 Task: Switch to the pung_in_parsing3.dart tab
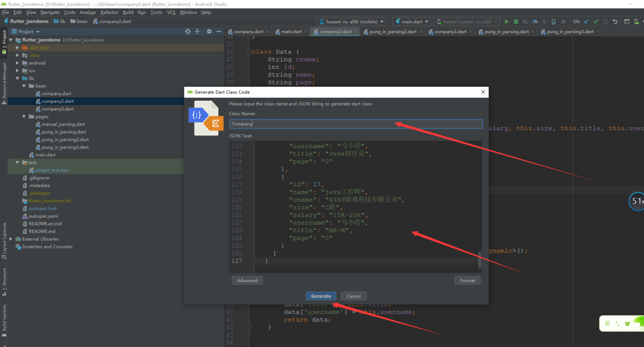click(570, 32)
